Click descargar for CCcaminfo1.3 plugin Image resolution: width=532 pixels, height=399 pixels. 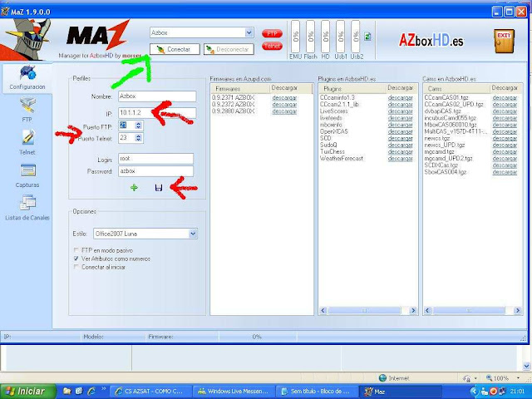point(401,98)
